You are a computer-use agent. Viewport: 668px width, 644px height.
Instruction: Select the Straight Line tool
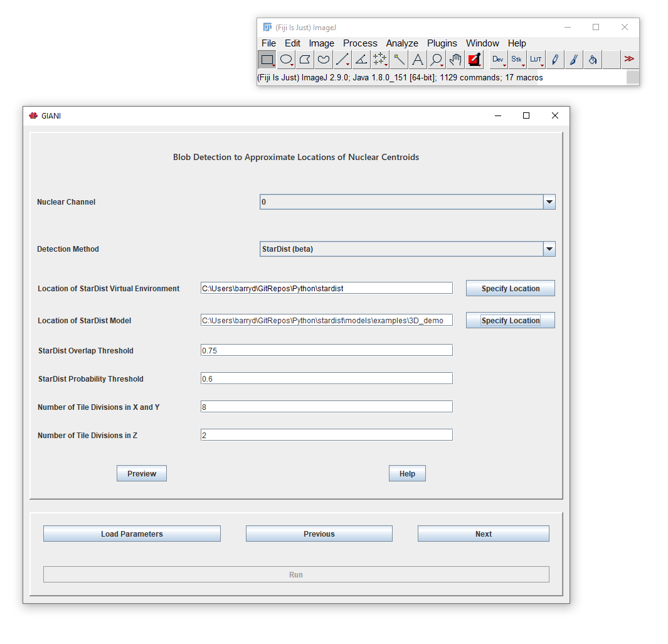tap(342, 60)
